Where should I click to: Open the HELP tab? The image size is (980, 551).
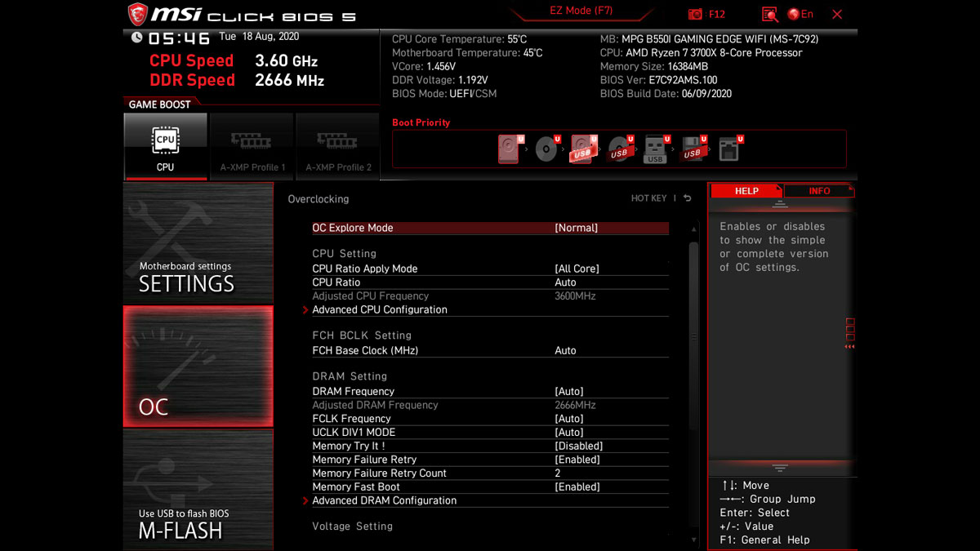tap(746, 191)
